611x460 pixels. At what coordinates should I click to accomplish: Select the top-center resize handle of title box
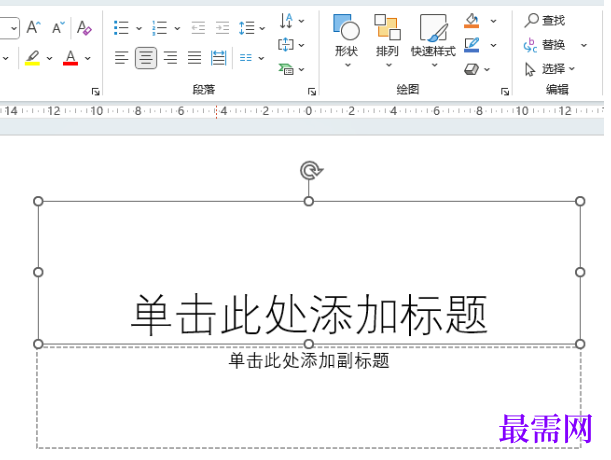click(x=309, y=201)
